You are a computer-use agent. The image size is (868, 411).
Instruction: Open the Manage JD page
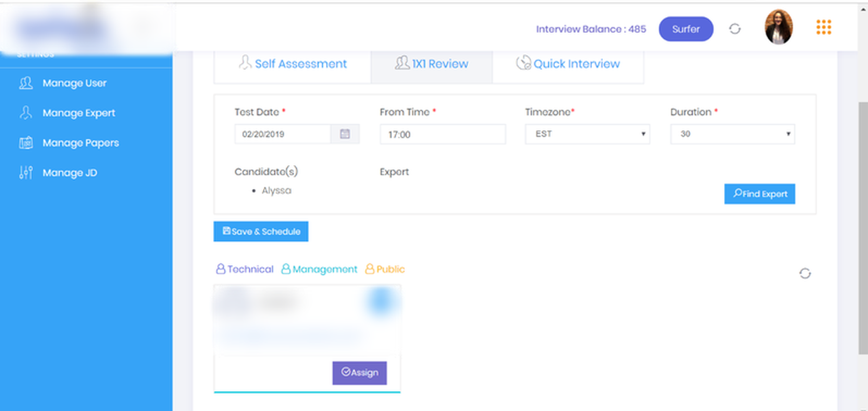coord(69,173)
